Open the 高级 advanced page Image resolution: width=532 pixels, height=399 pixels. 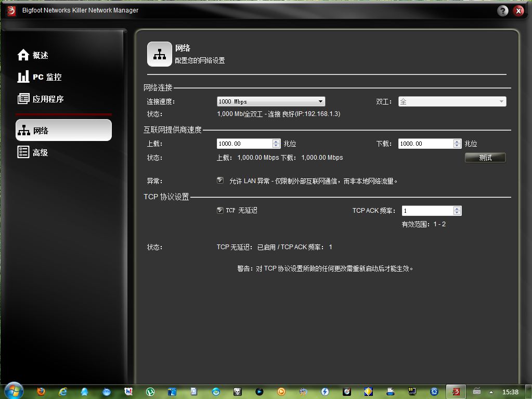pos(33,152)
